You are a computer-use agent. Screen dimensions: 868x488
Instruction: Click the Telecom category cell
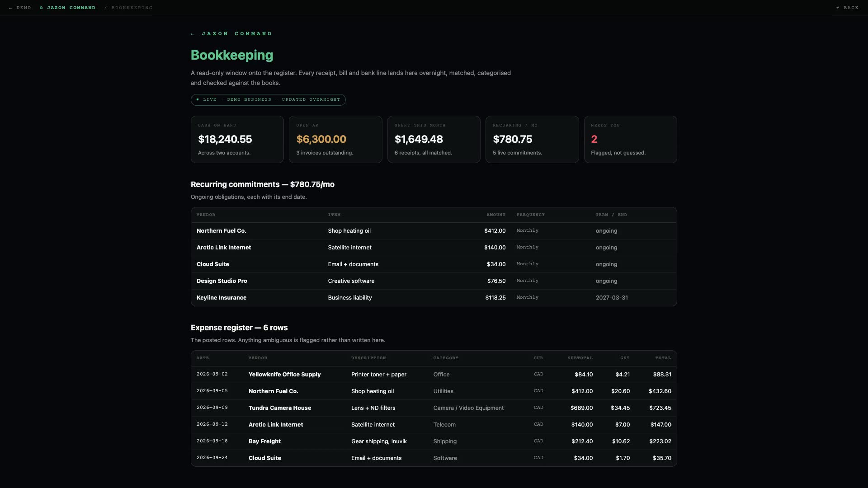tap(444, 425)
